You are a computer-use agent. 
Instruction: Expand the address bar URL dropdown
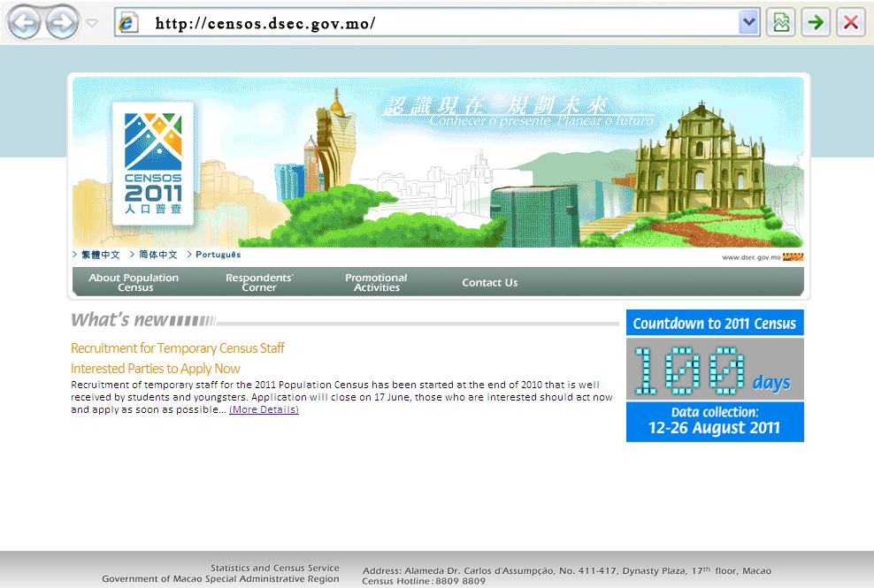click(x=748, y=23)
